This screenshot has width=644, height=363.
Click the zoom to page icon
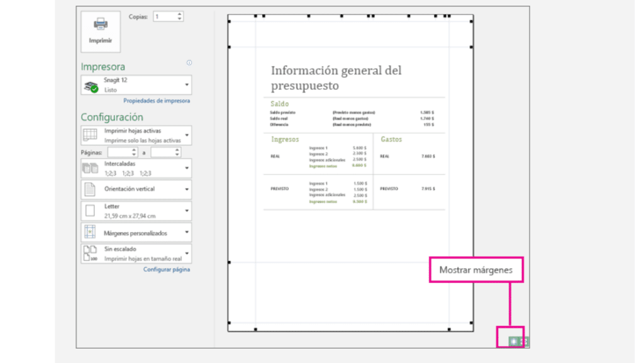click(524, 341)
